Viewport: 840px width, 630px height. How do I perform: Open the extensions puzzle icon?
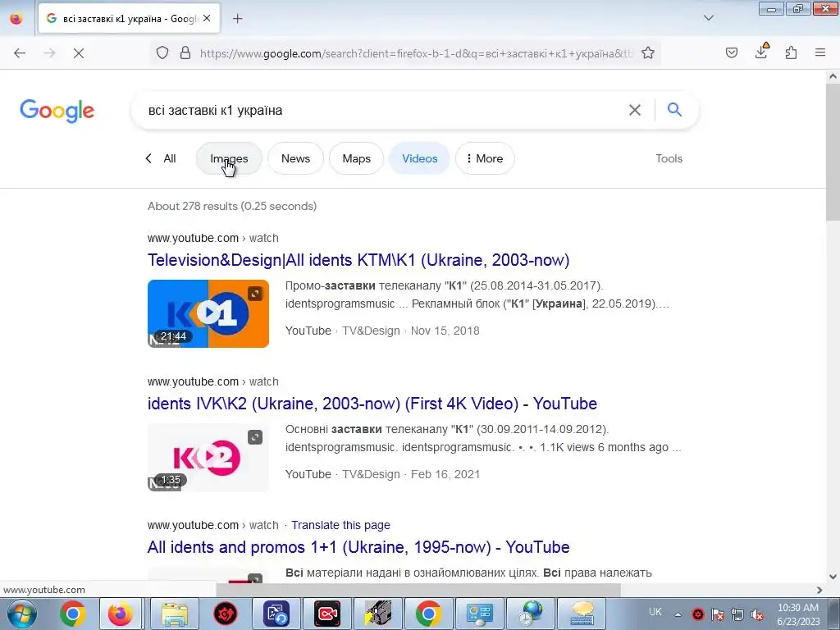tap(791, 53)
